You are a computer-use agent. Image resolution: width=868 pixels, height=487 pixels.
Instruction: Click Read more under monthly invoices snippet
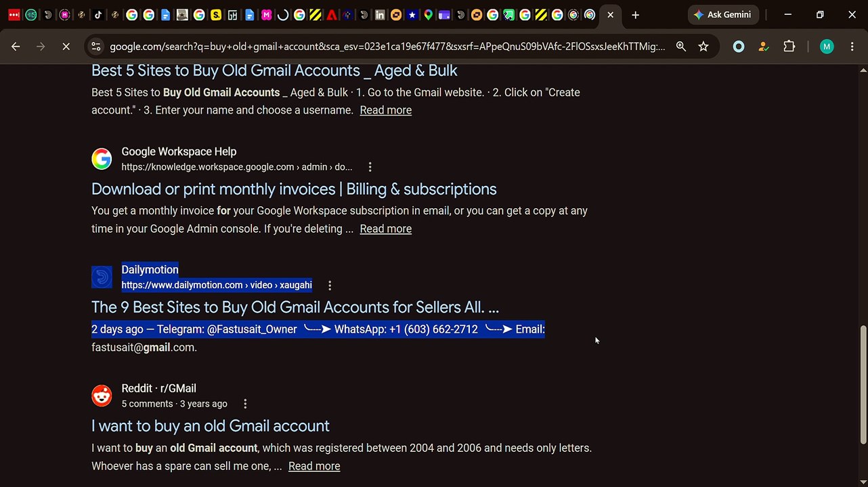386,229
